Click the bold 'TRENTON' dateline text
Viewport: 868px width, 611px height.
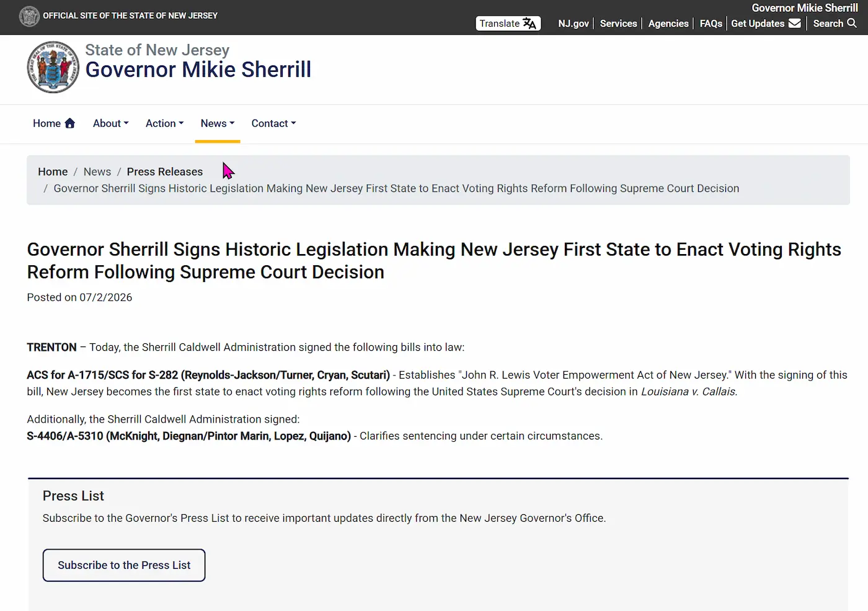pyautogui.click(x=51, y=348)
